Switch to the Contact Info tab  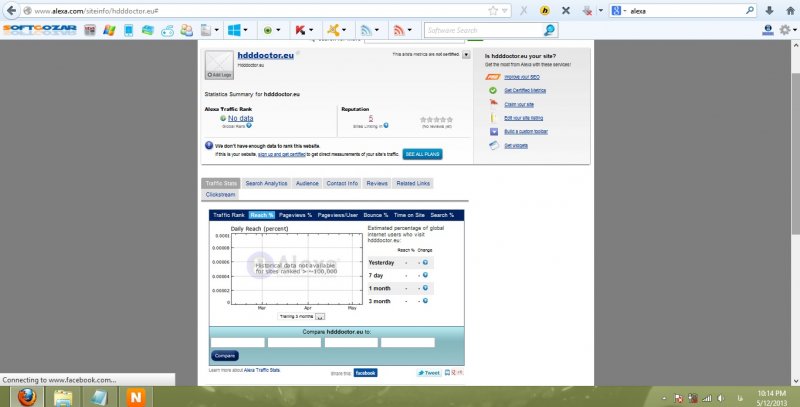click(342, 184)
